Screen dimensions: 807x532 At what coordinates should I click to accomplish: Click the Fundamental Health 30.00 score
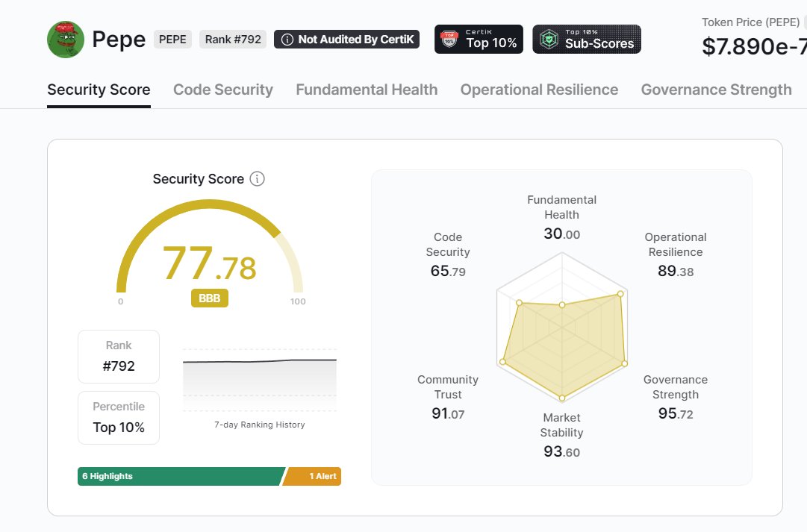click(x=561, y=234)
